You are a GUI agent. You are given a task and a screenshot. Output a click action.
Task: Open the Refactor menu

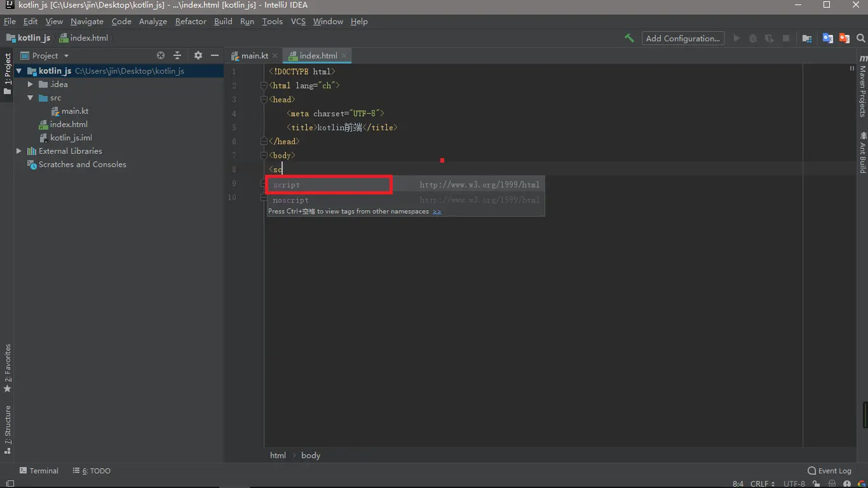pos(191,22)
